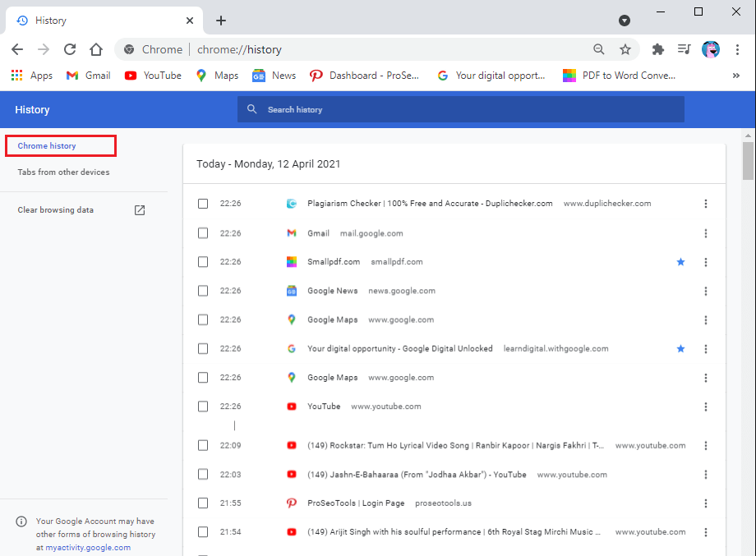Select the Google News entry checkbox

point(203,290)
